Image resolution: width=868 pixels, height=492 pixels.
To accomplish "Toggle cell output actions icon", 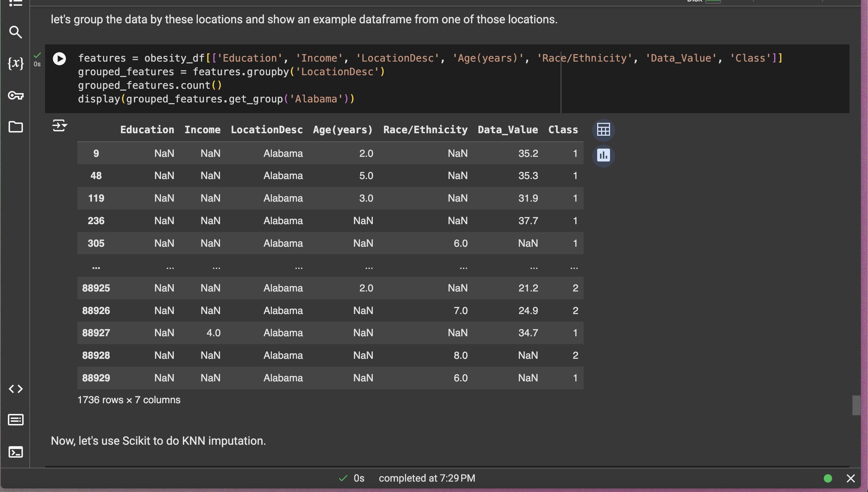I will 59,126.
